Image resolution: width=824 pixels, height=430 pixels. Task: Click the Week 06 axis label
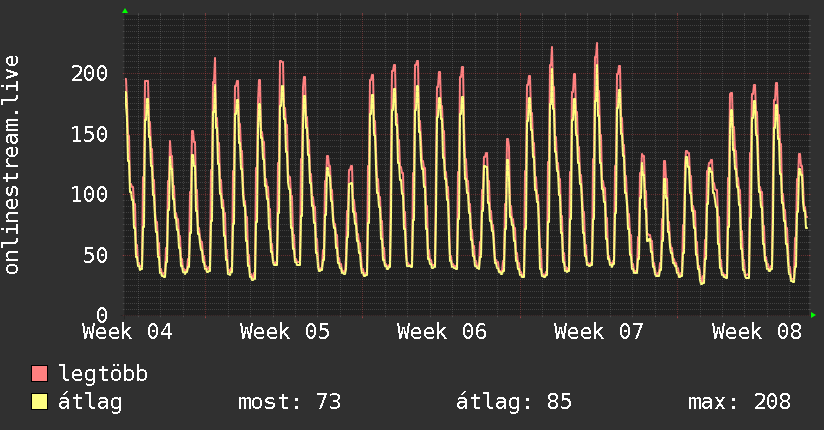pyautogui.click(x=442, y=332)
